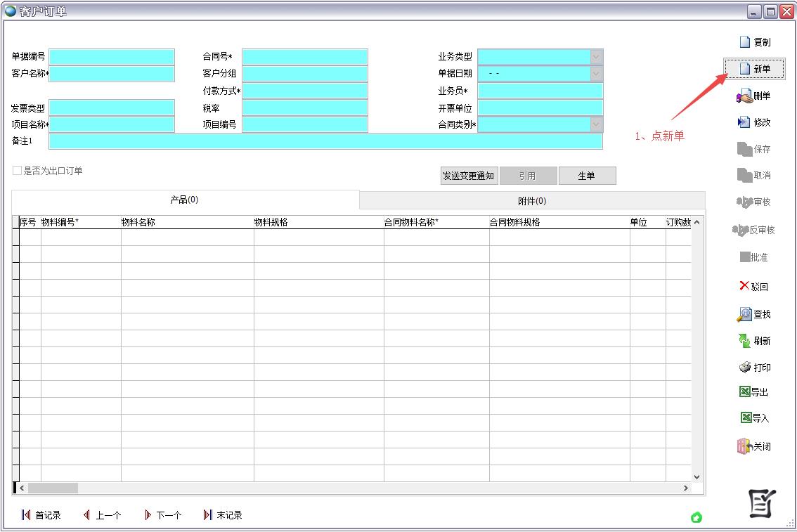The image size is (797, 532).
Task: Open the 业务类型 business type dropdown
Action: coord(596,56)
